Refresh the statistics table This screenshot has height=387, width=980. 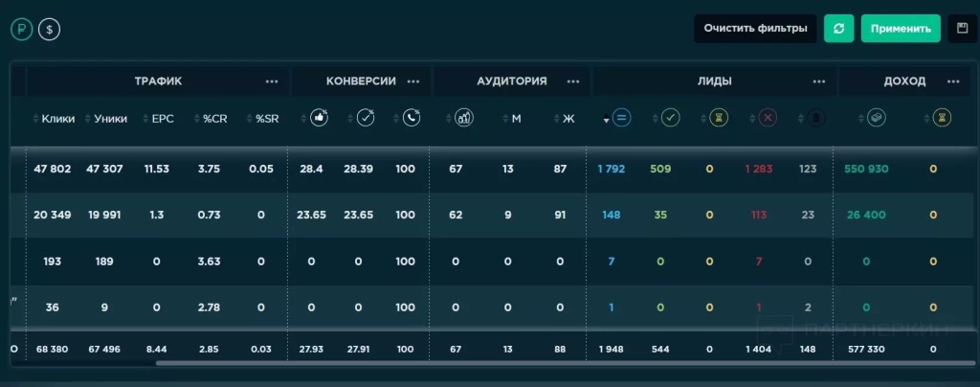coord(838,29)
